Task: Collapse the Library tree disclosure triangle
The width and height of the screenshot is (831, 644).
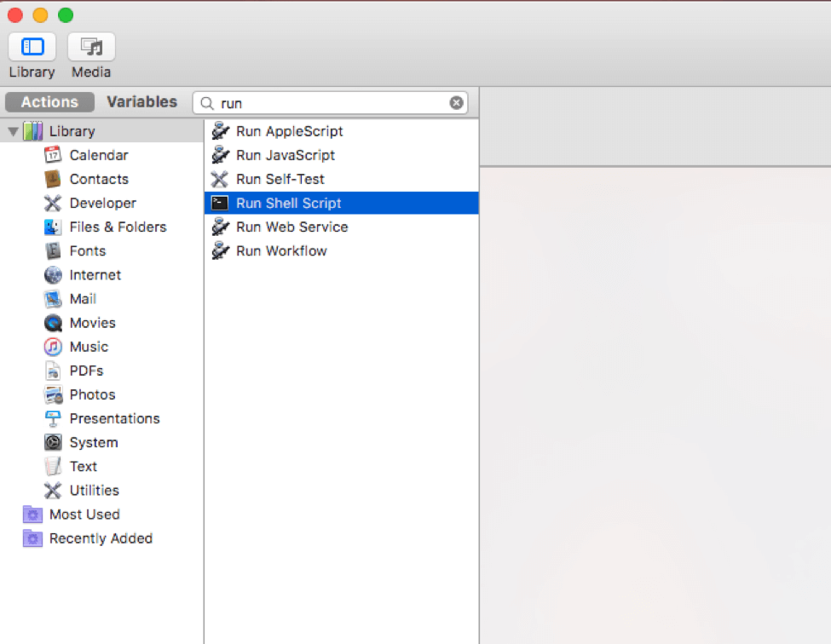Action: tap(14, 131)
